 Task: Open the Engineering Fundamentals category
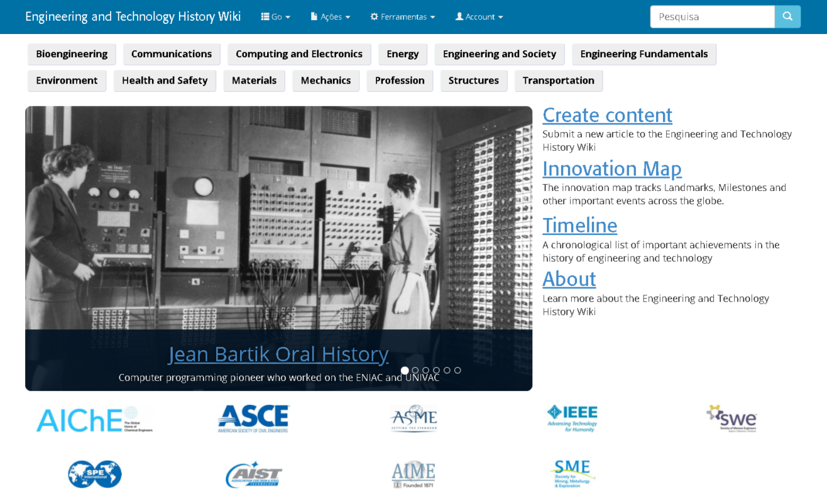click(644, 54)
